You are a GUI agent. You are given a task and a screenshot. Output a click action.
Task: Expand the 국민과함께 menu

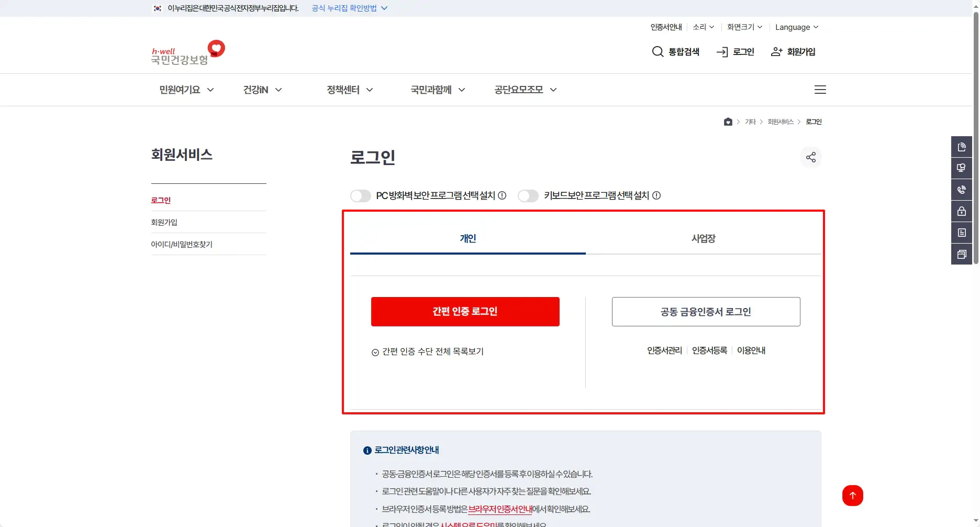click(x=438, y=90)
